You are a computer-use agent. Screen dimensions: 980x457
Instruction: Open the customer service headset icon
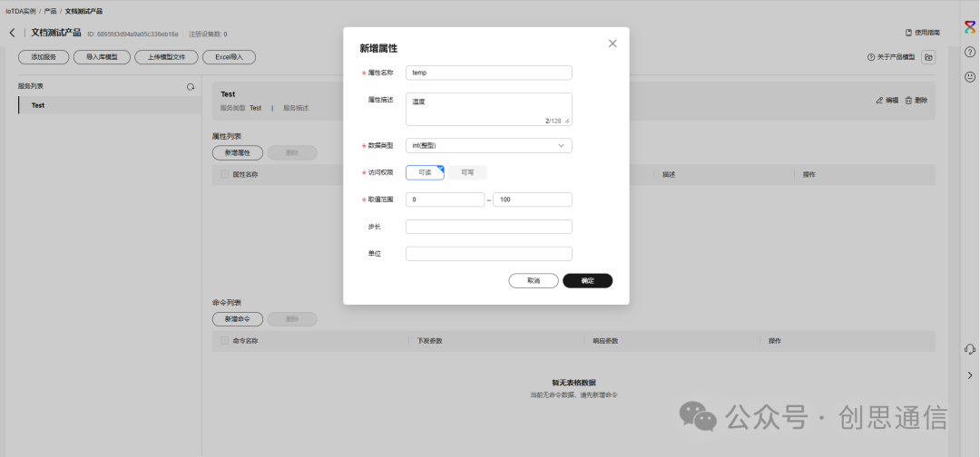point(970,349)
